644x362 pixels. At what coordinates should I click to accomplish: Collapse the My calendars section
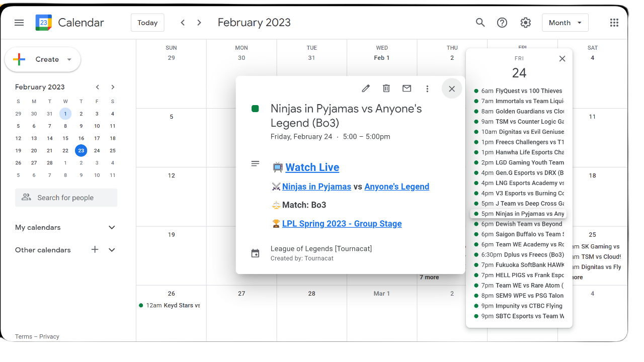point(111,227)
